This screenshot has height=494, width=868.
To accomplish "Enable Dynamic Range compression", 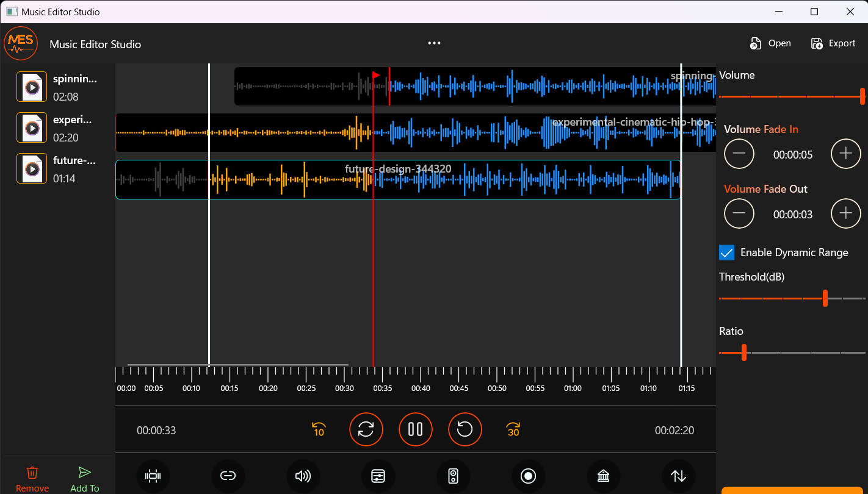I will click(726, 252).
